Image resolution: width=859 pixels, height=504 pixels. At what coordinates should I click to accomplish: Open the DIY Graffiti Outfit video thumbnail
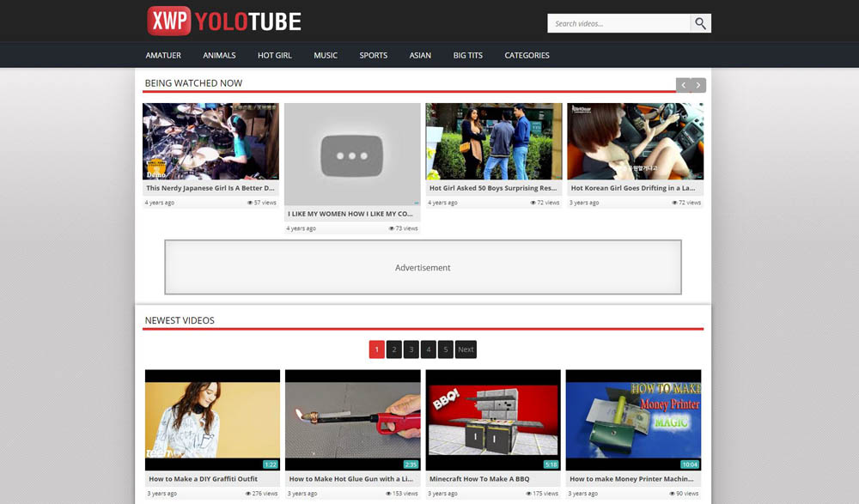pos(212,420)
